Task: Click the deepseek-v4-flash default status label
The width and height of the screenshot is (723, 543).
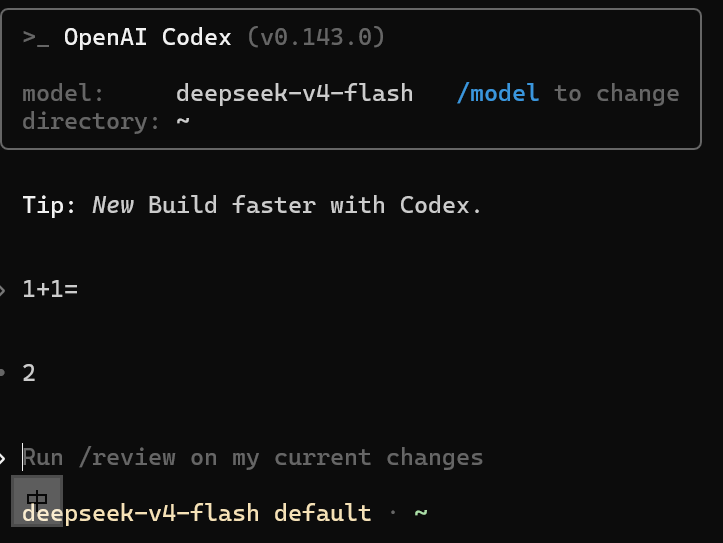Action: click(196, 513)
